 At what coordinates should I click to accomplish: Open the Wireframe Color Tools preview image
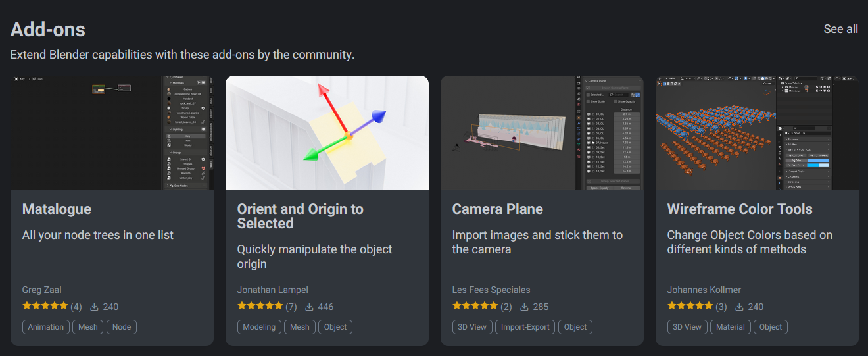click(757, 133)
